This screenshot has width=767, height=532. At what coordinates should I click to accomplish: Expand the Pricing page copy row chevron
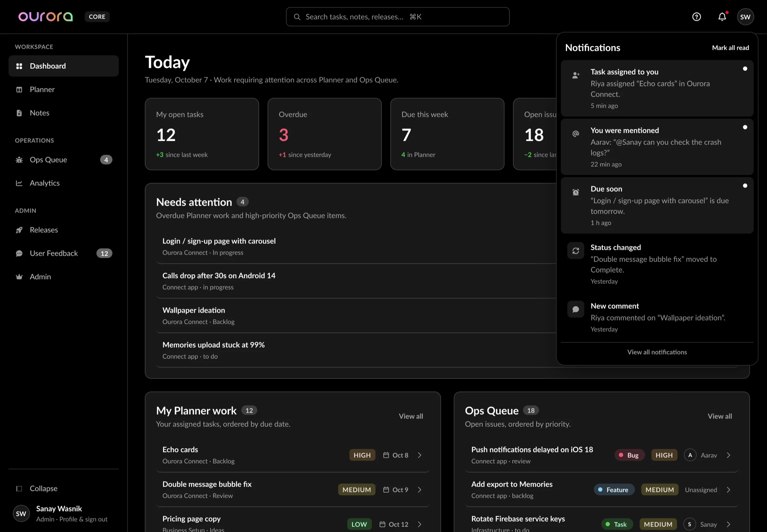click(x=420, y=524)
